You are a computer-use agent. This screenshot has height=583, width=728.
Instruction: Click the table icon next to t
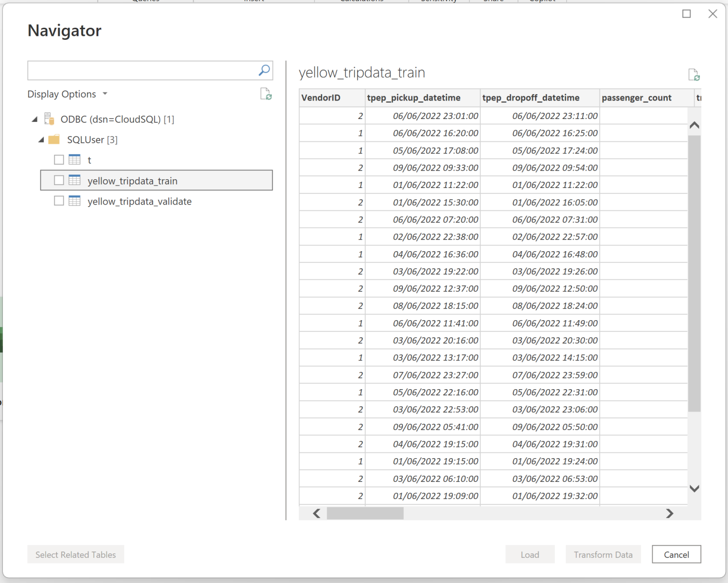pyautogui.click(x=74, y=160)
